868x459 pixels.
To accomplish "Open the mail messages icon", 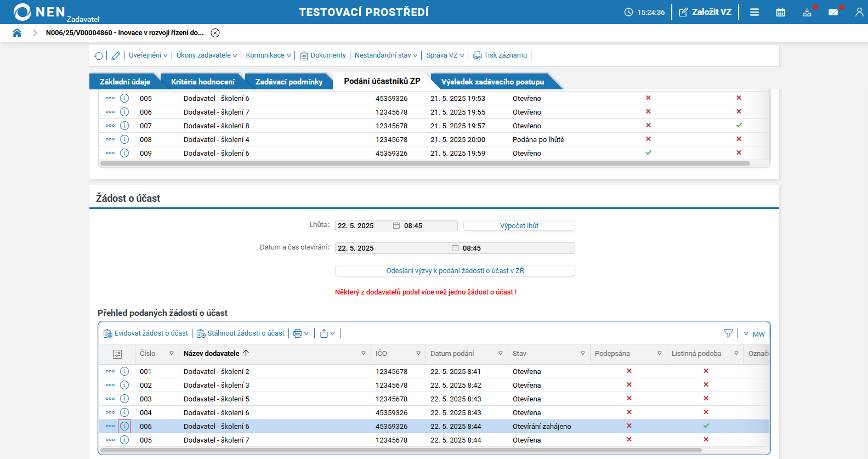I will [833, 12].
